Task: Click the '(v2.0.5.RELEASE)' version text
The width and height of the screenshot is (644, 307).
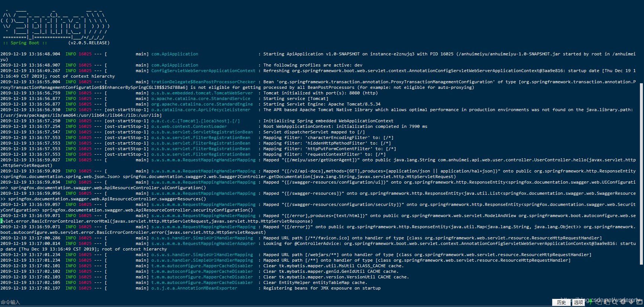Action: (89, 43)
